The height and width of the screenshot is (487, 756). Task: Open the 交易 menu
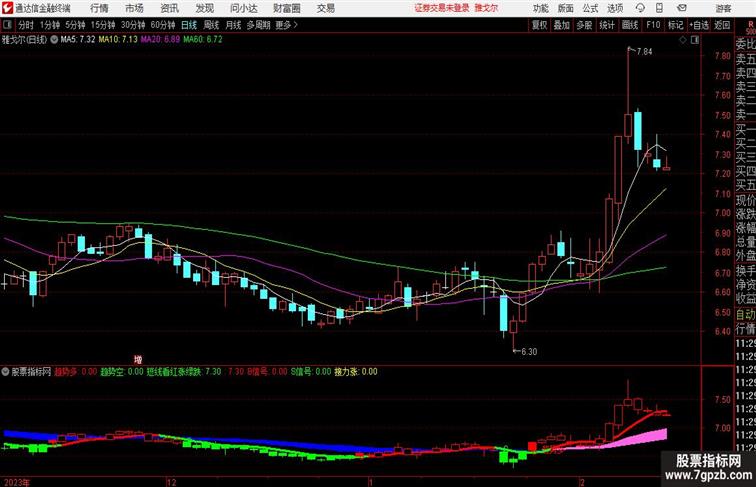326,8
